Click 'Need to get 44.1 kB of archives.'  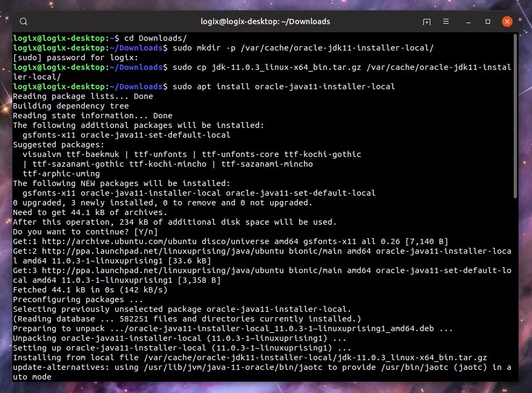(90, 212)
